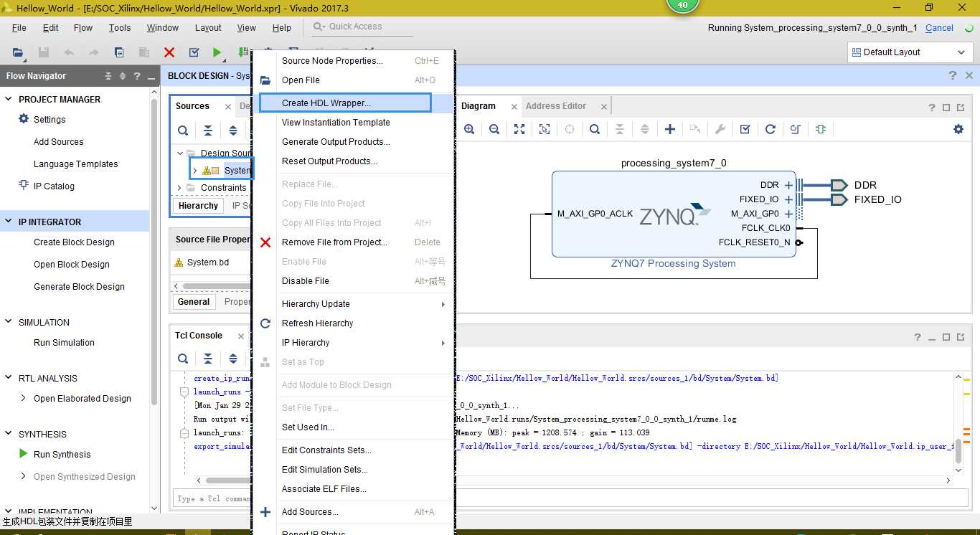Click Create Block Design
The height and width of the screenshot is (535, 980).
[x=74, y=242]
